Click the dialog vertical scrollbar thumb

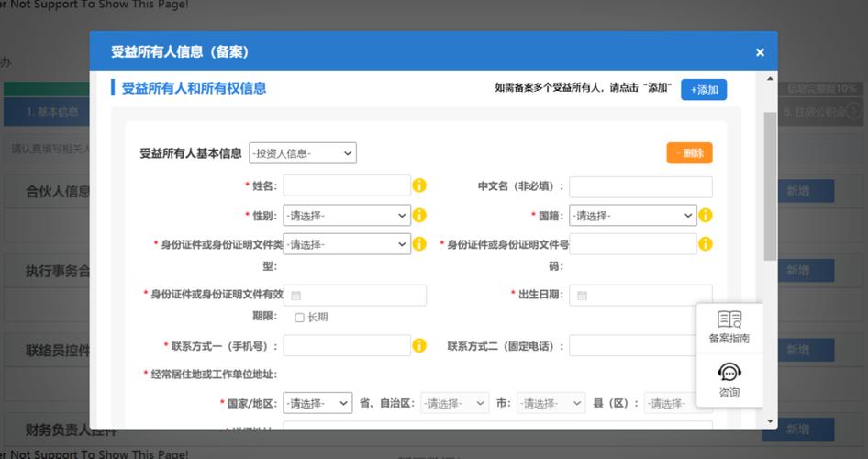(x=770, y=186)
